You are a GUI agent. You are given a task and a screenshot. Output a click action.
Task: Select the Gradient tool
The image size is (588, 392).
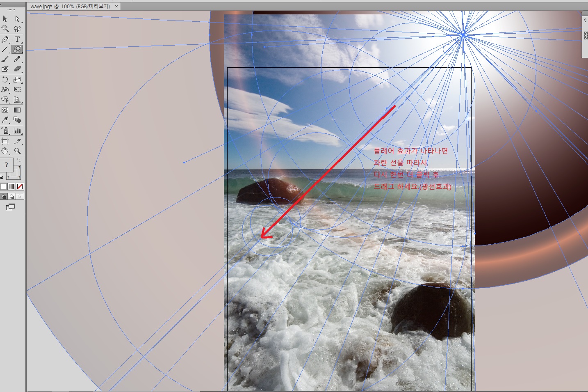(x=17, y=110)
